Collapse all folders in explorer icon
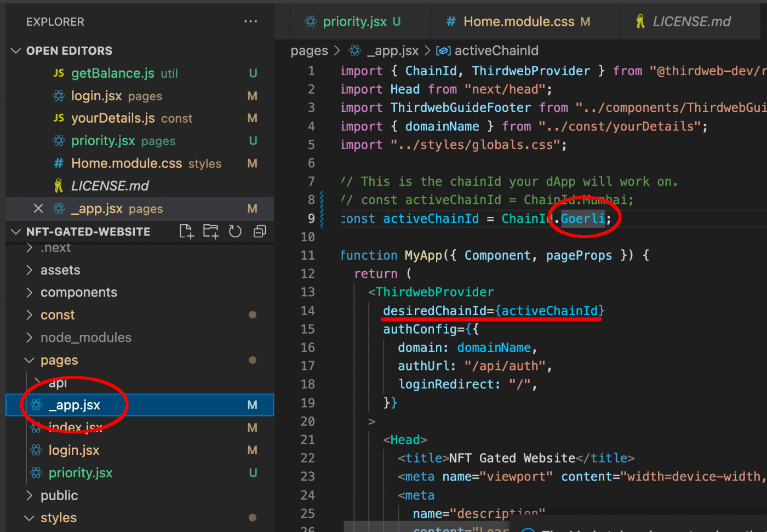This screenshot has height=532, width=767. click(260, 232)
